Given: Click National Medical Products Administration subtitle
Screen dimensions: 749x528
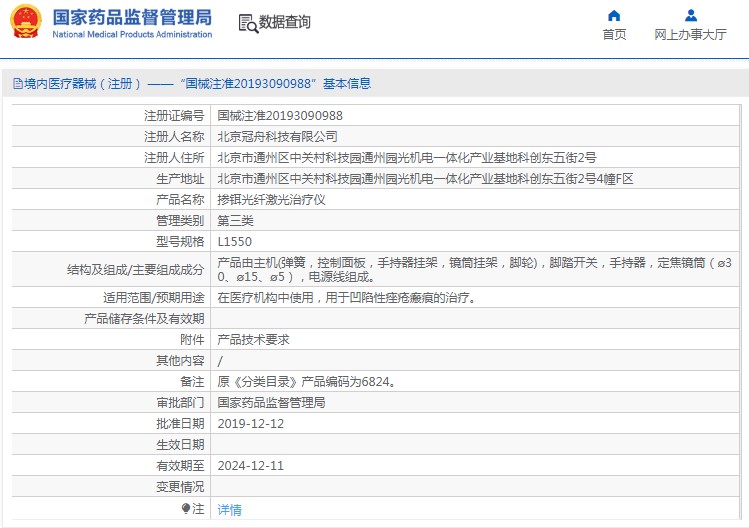Looking at the screenshot, I should pyautogui.click(x=132, y=34).
